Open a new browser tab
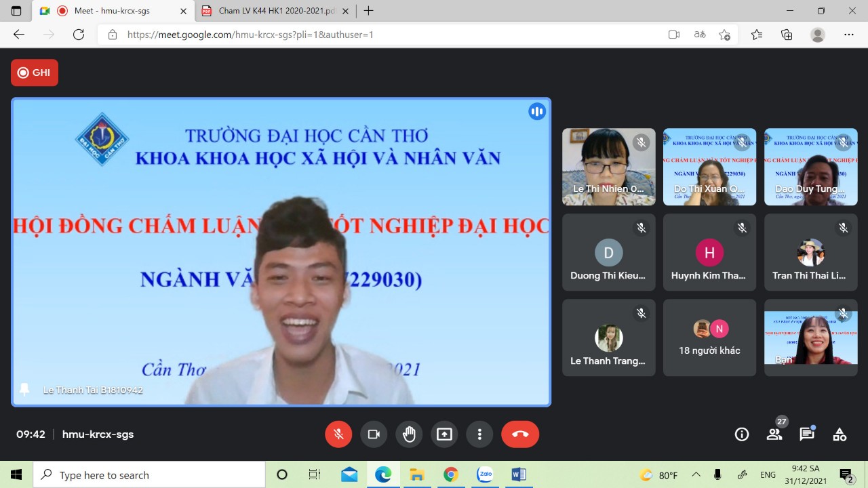Viewport: 868px width, 488px height. click(369, 11)
